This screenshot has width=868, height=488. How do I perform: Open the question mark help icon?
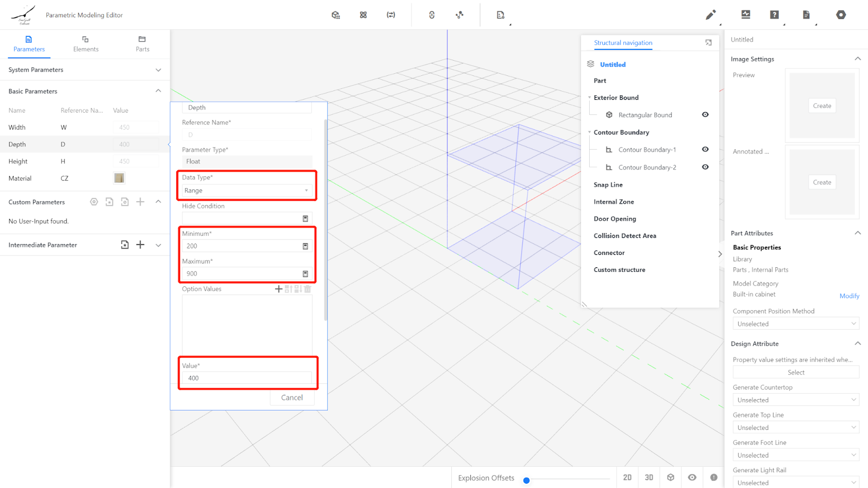coord(774,15)
